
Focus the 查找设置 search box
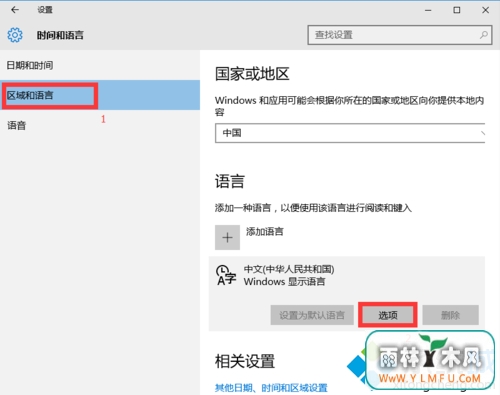400,35
